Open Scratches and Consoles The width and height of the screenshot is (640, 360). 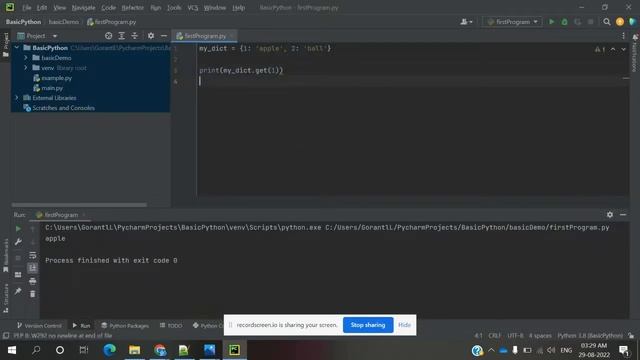(x=63, y=108)
